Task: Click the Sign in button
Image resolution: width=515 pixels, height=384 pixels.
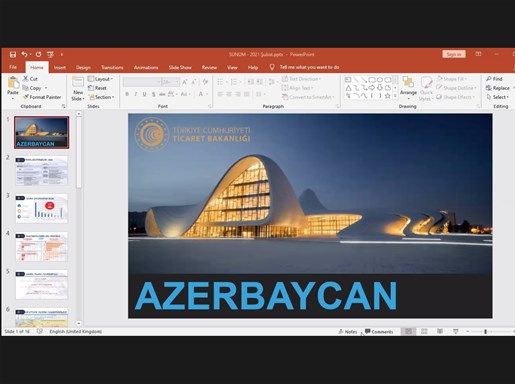Action: [x=454, y=54]
